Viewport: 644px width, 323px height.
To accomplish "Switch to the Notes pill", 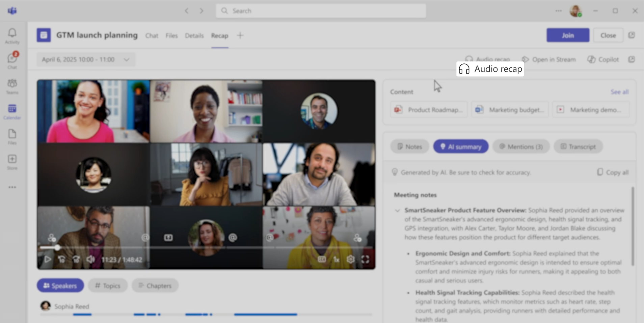I will (409, 146).
